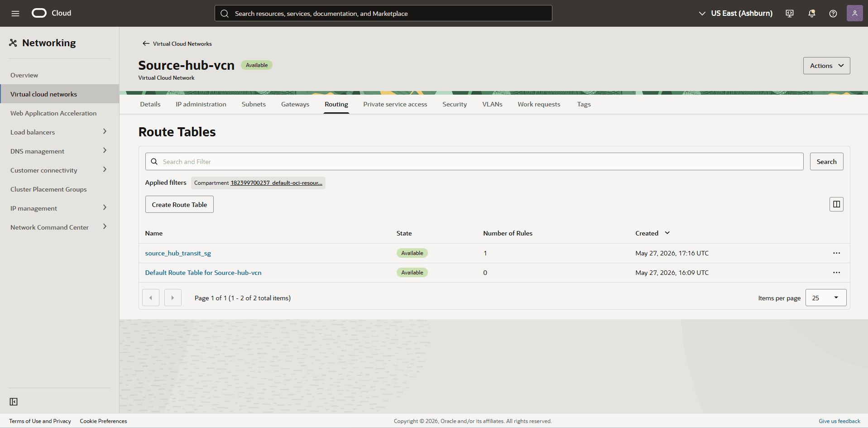868x428 pixels.
Task: Click the Virtual Cloud Networks breadcrumb text
Action: 182,44
